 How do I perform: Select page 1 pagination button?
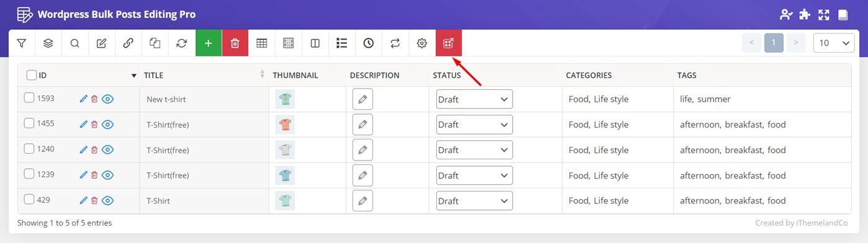click(774, 43)
